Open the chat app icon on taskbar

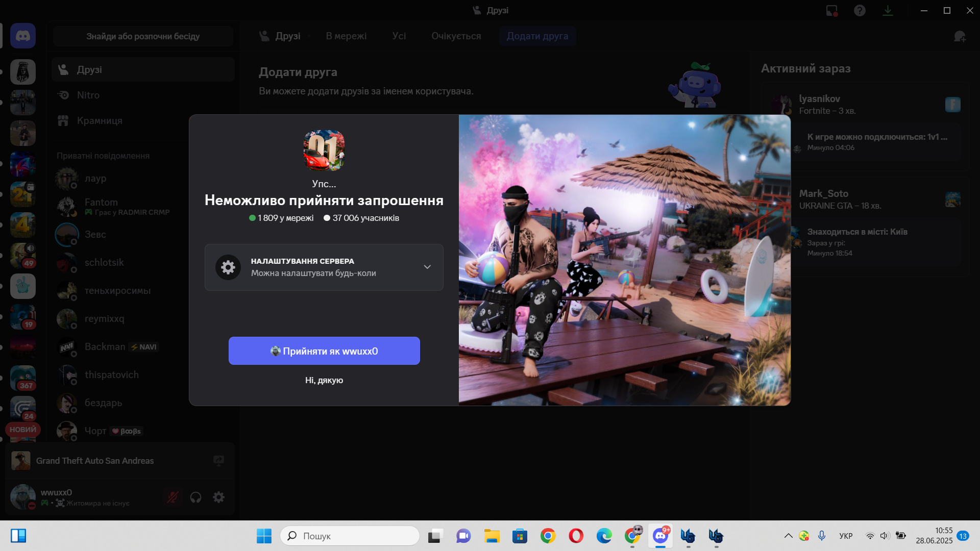click(x=463, y=536)
